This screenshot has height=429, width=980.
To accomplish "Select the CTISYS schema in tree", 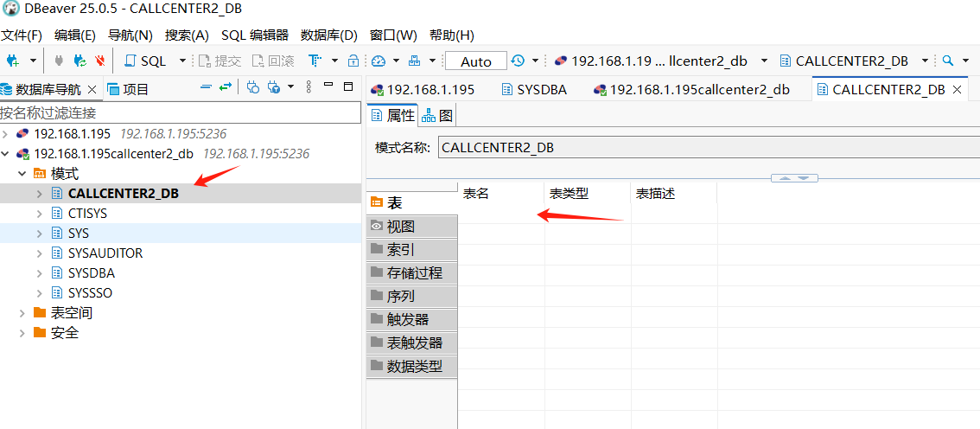I will (87, 214).
